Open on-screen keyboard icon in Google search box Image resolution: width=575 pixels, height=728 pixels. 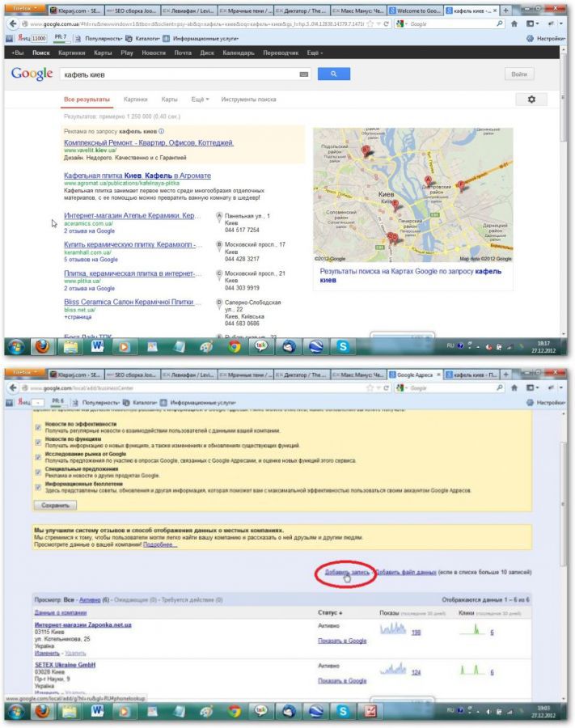click(304, 74)
